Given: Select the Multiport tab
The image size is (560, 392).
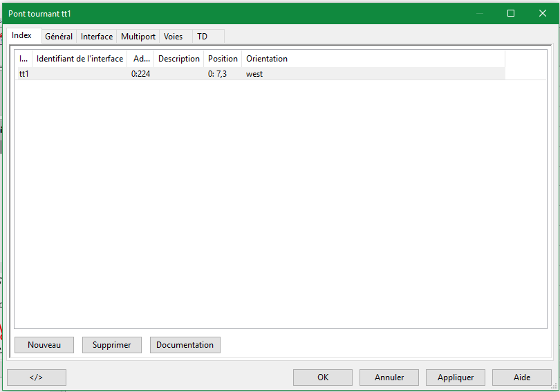Looking at the screenshot, I should (x=138, y=37).
